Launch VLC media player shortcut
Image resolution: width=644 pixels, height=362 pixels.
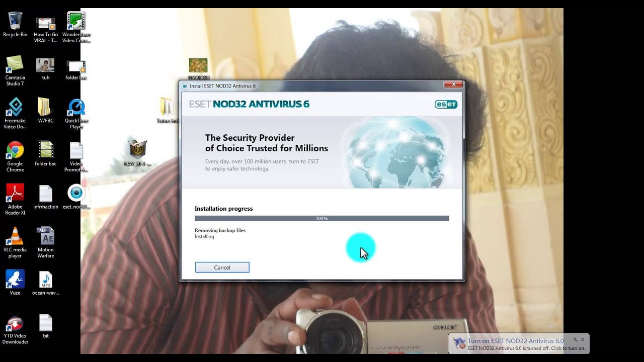pyautogui.click(x=15, y=243)
